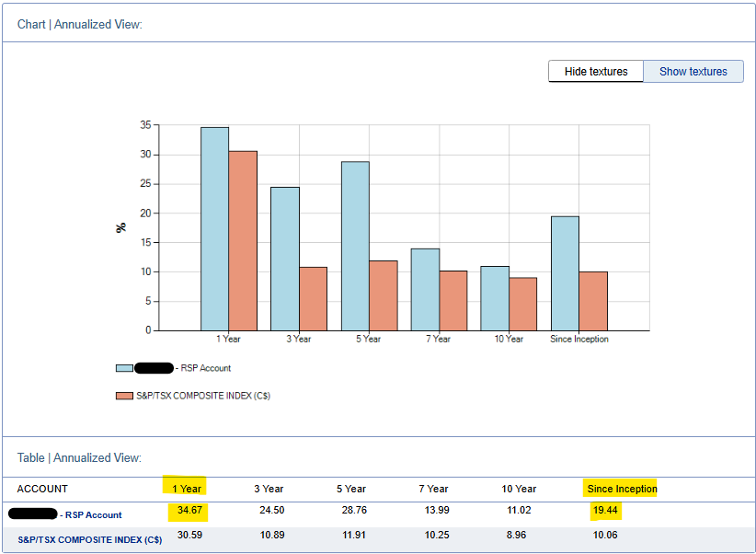Click the '1 Year' chart axis label
756x554 pixels.
tap(228, 339)
